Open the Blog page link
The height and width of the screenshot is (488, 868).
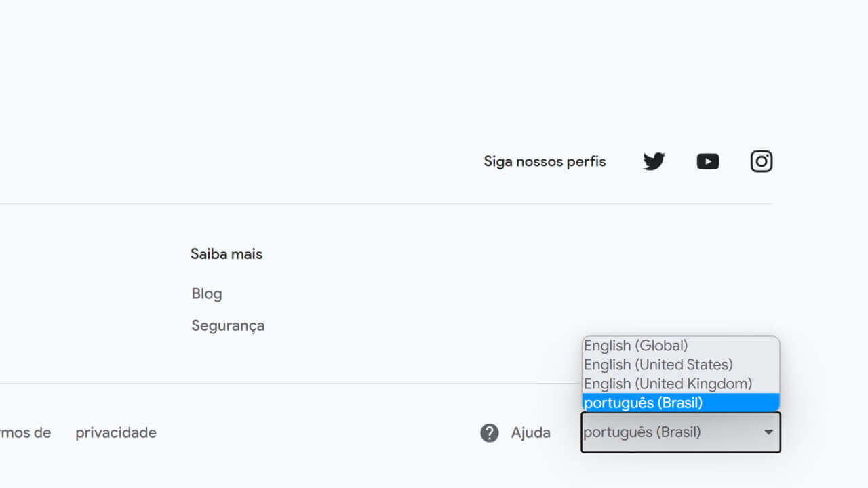coord(206,293)
